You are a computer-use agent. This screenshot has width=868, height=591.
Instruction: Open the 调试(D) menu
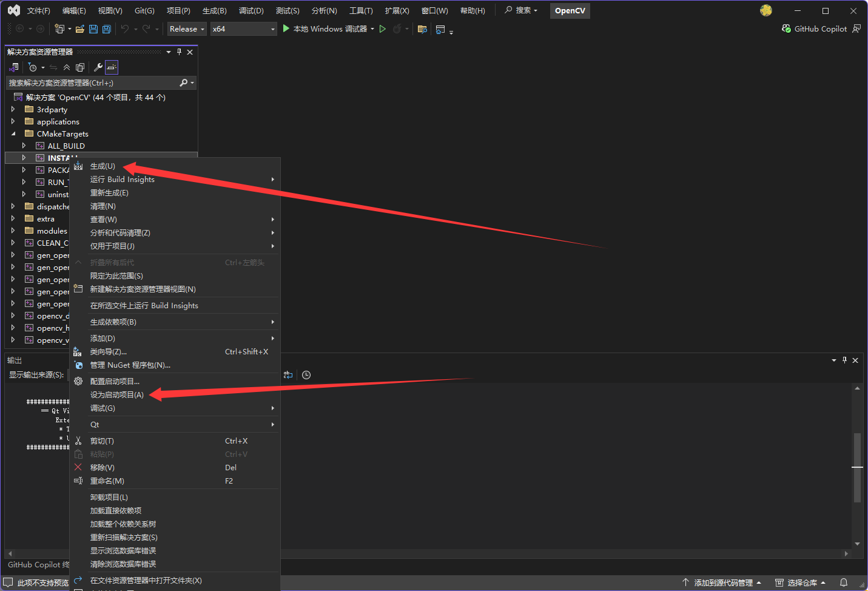click(251, 10)
